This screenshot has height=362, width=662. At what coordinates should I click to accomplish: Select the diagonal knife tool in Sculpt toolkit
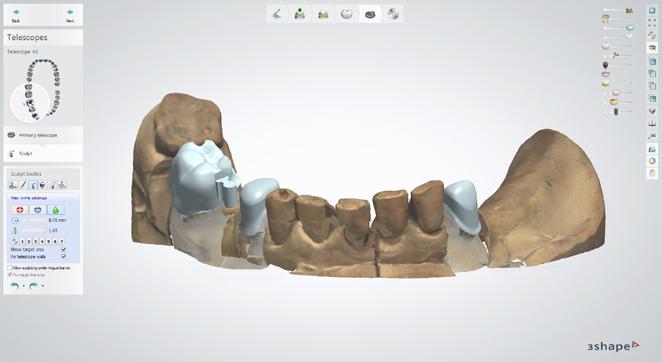[23, 185]
